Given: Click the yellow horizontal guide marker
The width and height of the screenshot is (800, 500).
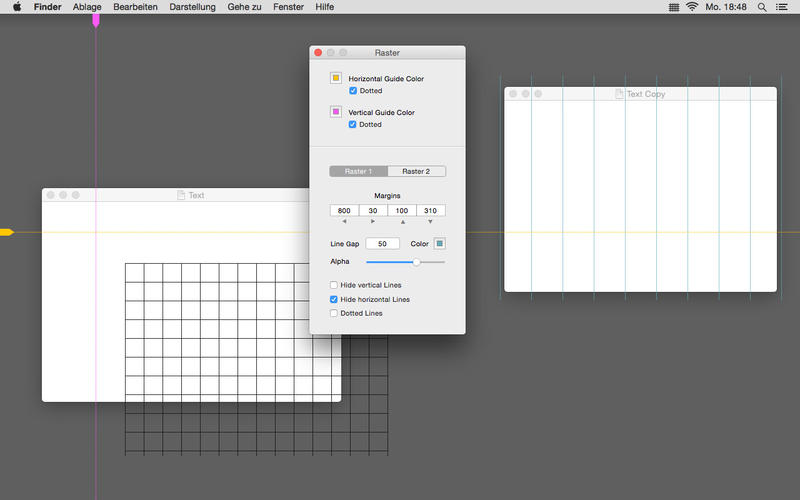Looking at the screenshot, I should click(7, 232).
